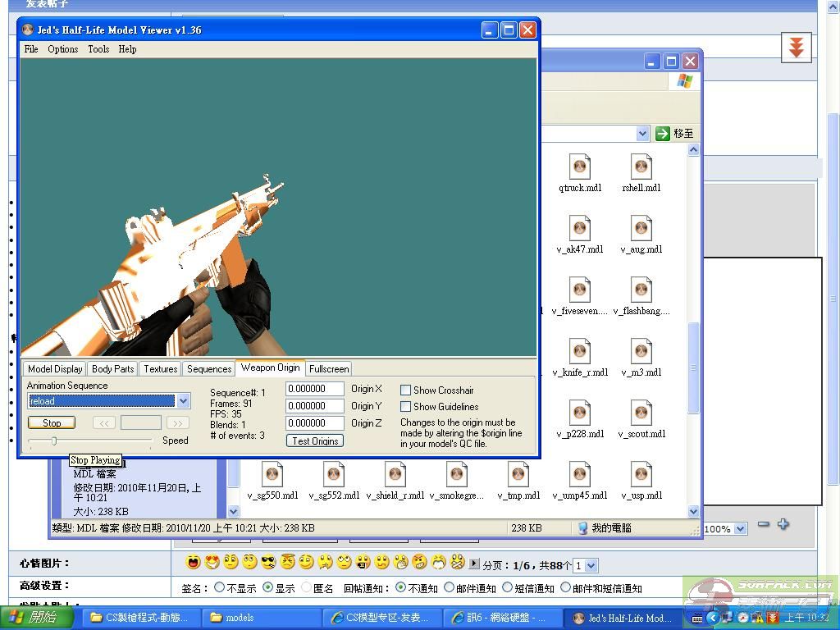The image size is (840, 630).
Task: Select the v_knife_r.mdl file icon
Action: point(580,352)
